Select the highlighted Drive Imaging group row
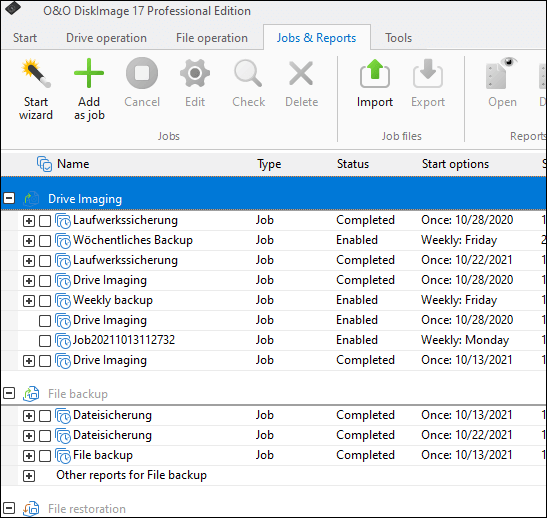547x518 pixels. click(274, 193)
